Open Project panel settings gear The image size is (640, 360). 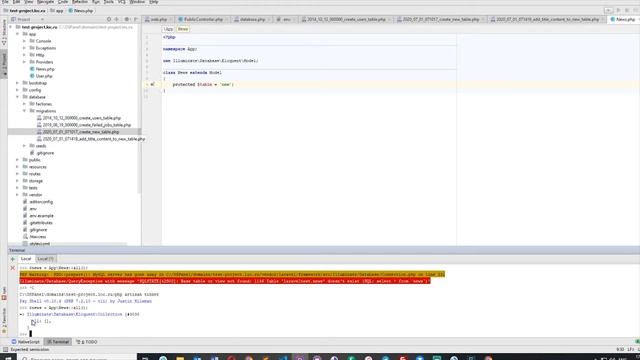[x=127, y=19]
